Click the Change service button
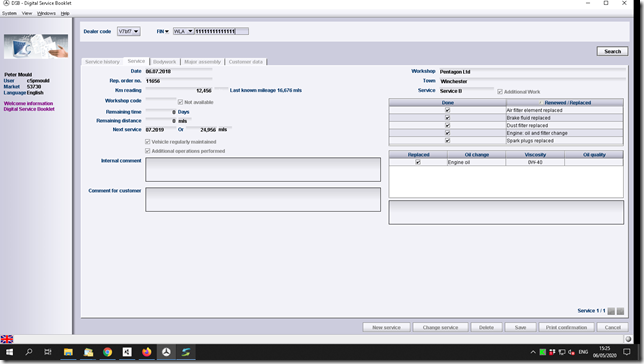Screen dimensions: 644x364 (440, 327)
